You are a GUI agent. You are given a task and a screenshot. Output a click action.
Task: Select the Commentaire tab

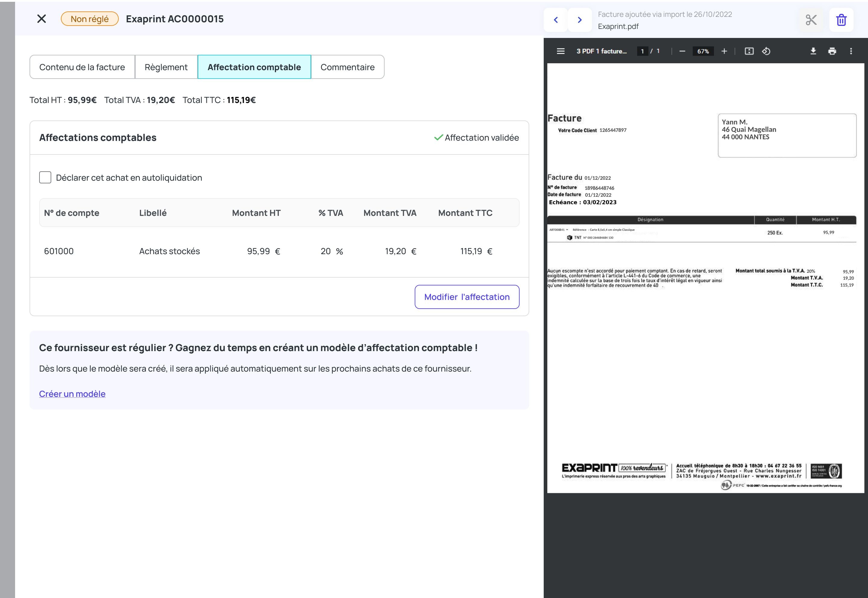tap(347, 67)
